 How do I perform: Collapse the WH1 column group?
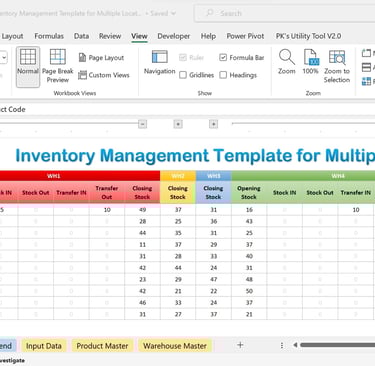[142, 124]
